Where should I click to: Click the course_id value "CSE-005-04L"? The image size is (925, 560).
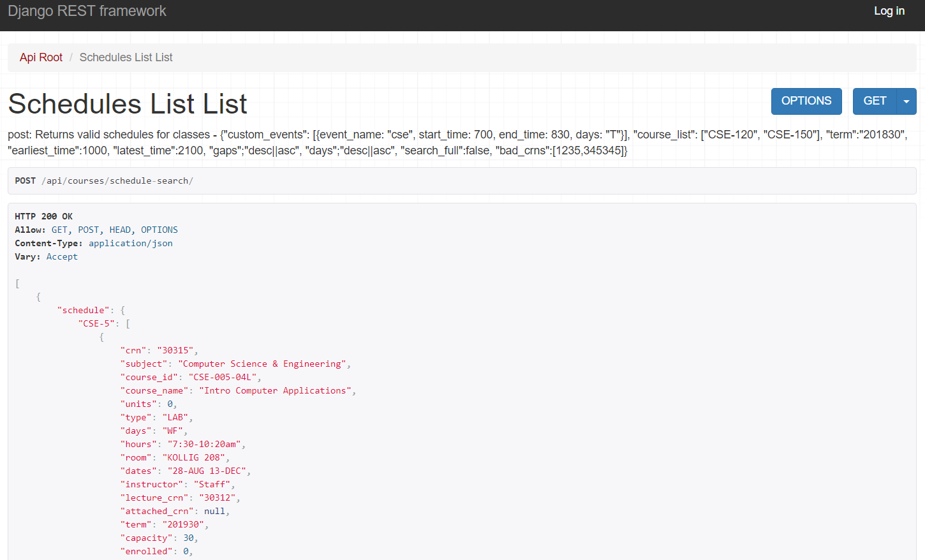[x=223, y=378]
